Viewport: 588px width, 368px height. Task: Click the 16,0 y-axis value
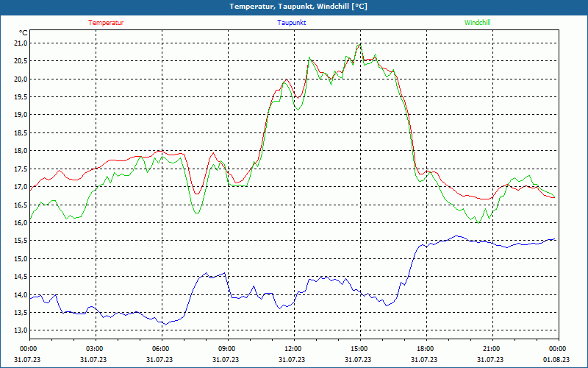(x=21, y=223)
